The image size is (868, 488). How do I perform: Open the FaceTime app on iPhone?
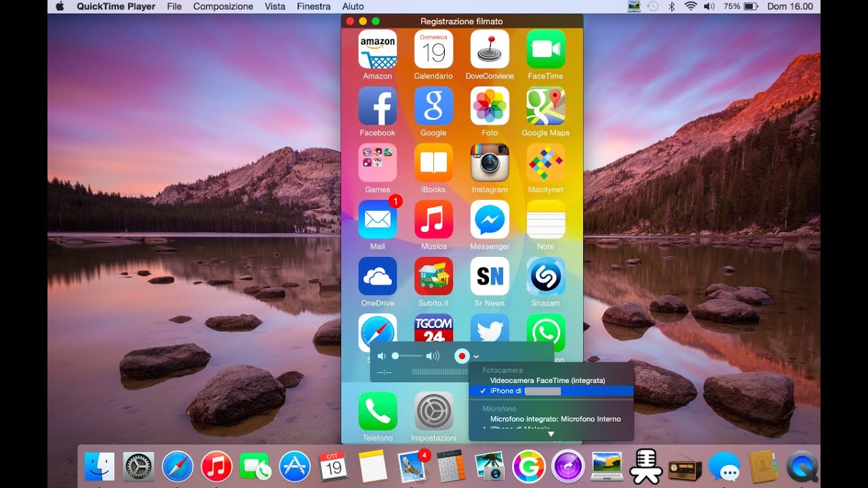click(x=546, y=49)
